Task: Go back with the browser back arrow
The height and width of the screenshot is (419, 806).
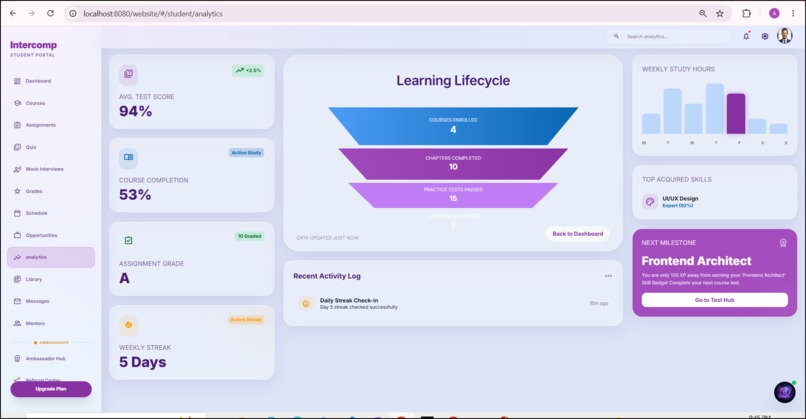Action: click(13, 13)
